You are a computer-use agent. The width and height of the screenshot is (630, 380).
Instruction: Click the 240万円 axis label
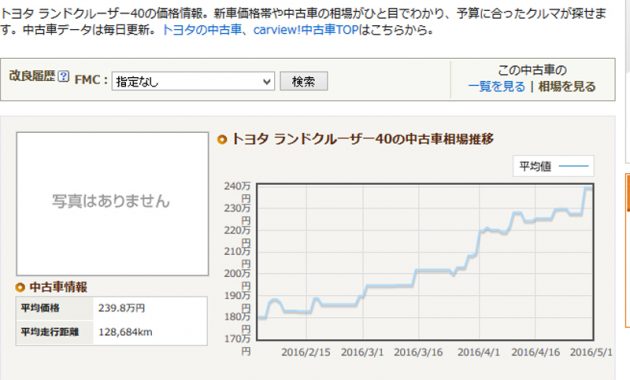tap(238, 192)
